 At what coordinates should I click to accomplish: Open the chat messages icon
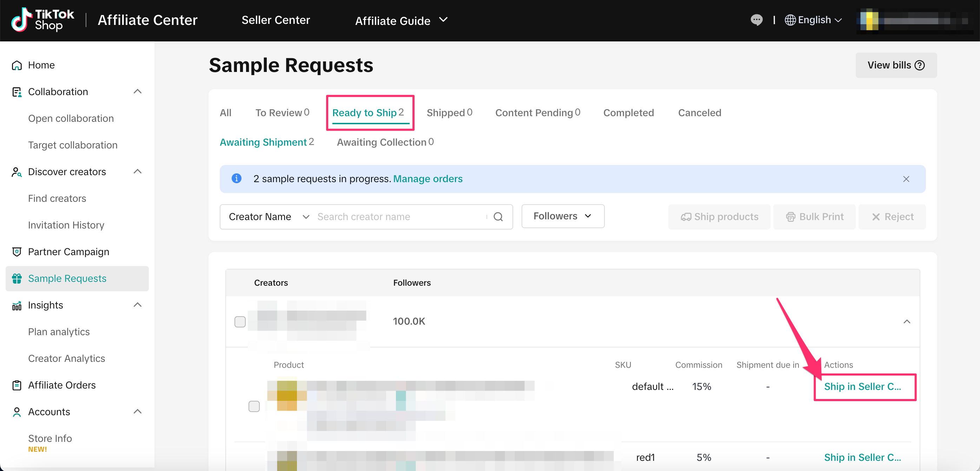pyautogui.click(x=756, y=20)
